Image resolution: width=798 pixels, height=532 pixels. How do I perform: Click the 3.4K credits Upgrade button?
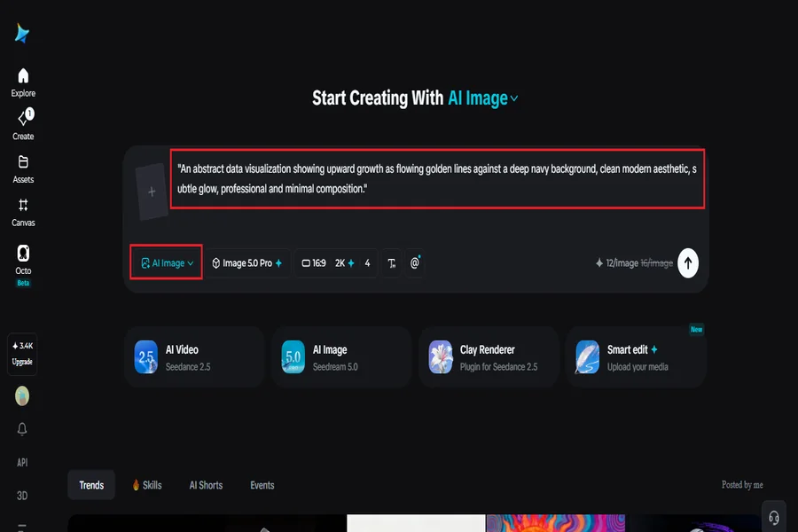pos(22,354)
